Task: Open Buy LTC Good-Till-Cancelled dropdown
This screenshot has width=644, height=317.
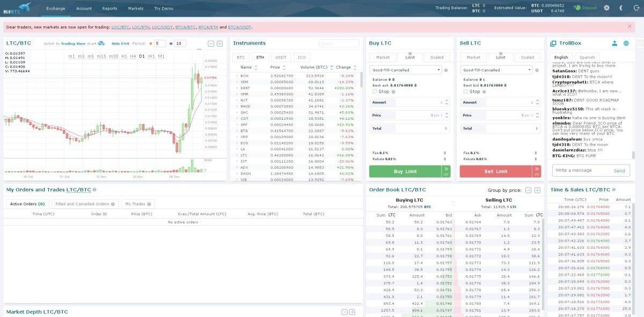Action: (x=405, y=70)
